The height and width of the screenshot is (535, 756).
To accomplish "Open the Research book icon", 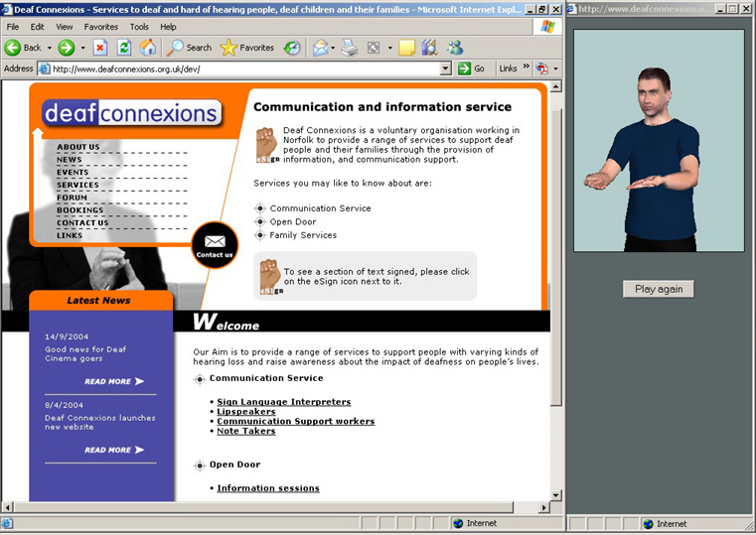I will tap(429, 48).
